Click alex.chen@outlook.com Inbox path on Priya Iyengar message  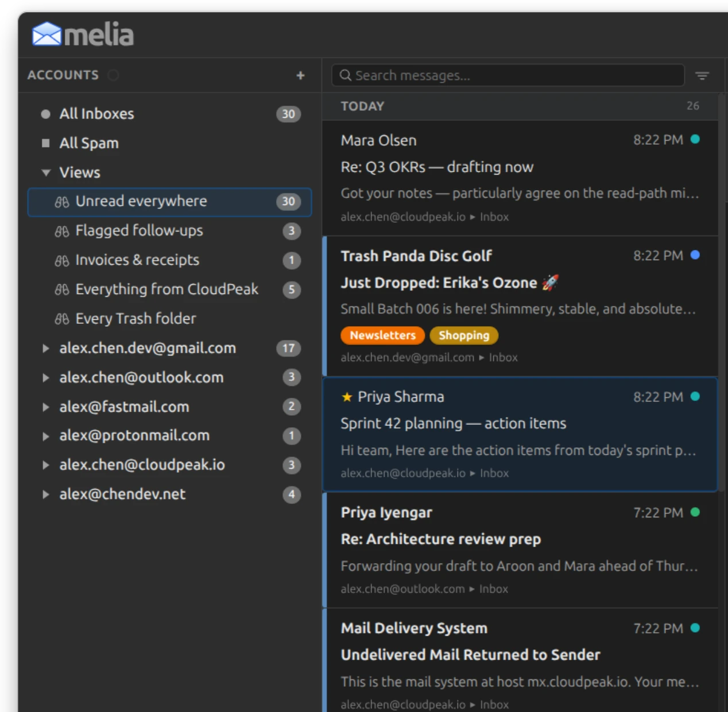(424, 589)
